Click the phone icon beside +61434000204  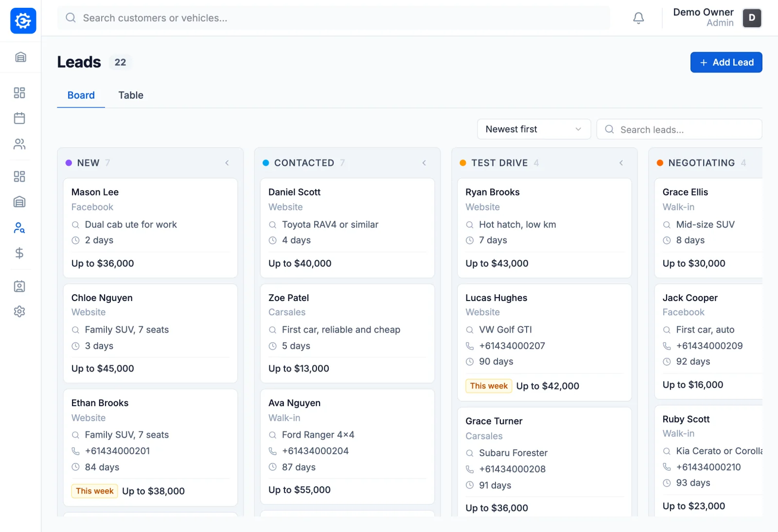(273, 451)
